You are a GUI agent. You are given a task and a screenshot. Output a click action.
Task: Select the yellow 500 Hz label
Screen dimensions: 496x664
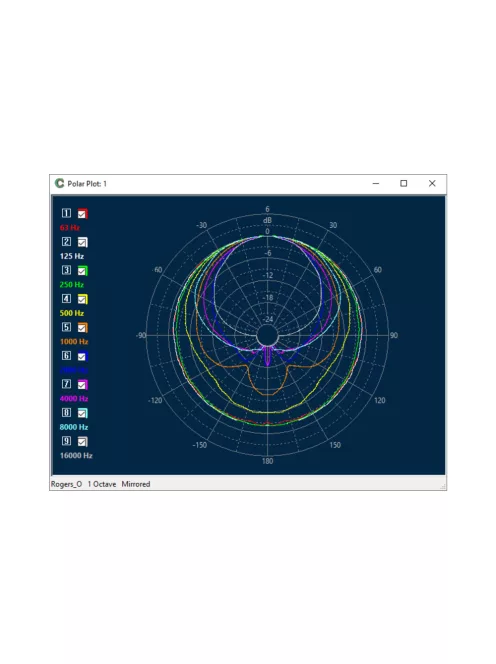[x=72, y=313]
